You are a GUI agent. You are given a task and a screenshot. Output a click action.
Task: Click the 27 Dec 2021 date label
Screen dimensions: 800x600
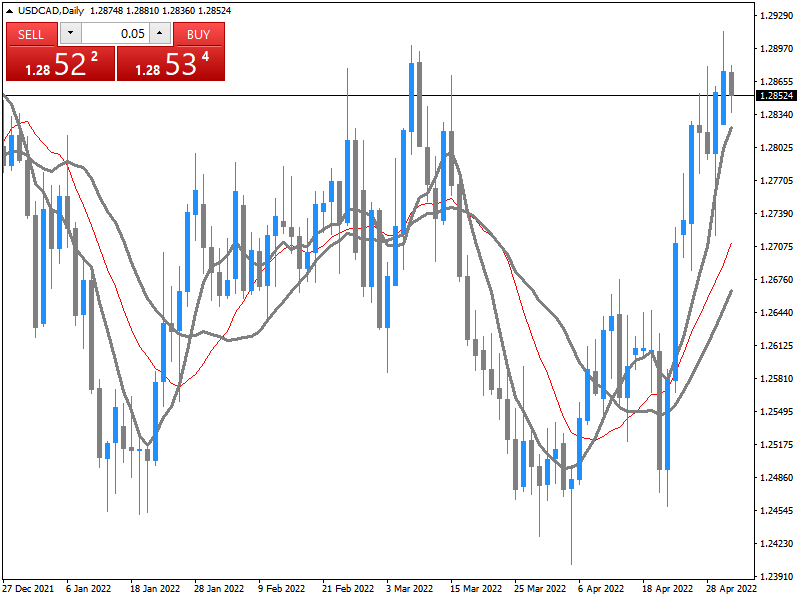click(28, 589)
